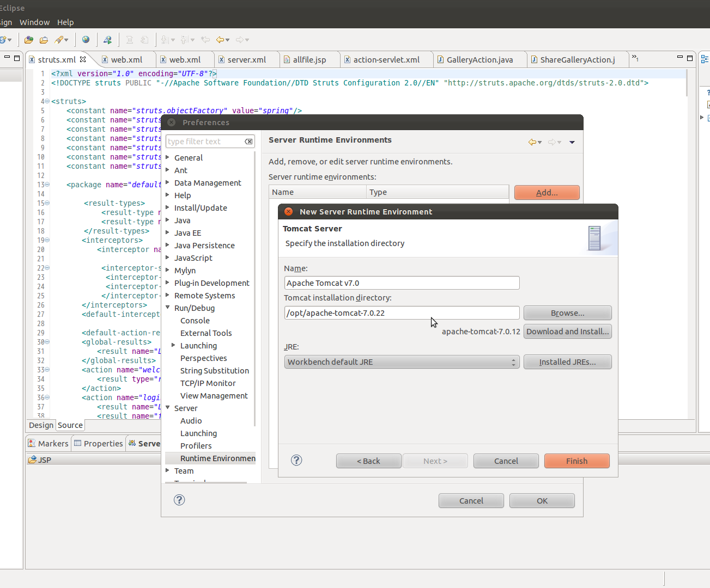Open the Window menu
The image size is (710, 588).
(x=34, y=22)
